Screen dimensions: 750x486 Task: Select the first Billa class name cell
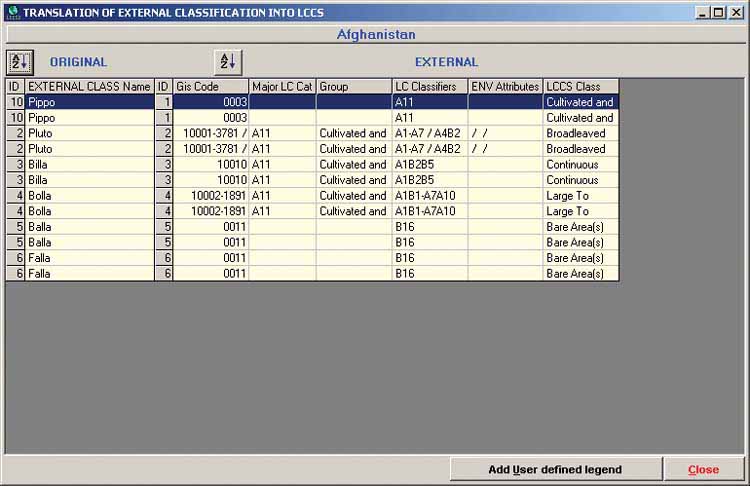pos(89,164)
